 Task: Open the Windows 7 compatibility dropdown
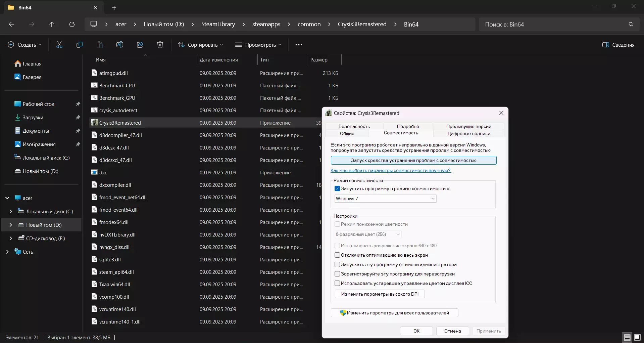[x=385, y=199]
